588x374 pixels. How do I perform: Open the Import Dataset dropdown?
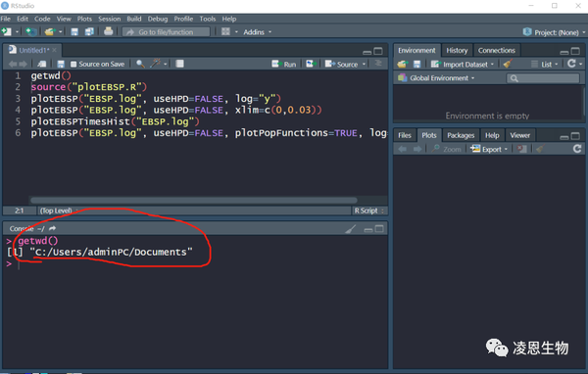(x=462, y=65)
